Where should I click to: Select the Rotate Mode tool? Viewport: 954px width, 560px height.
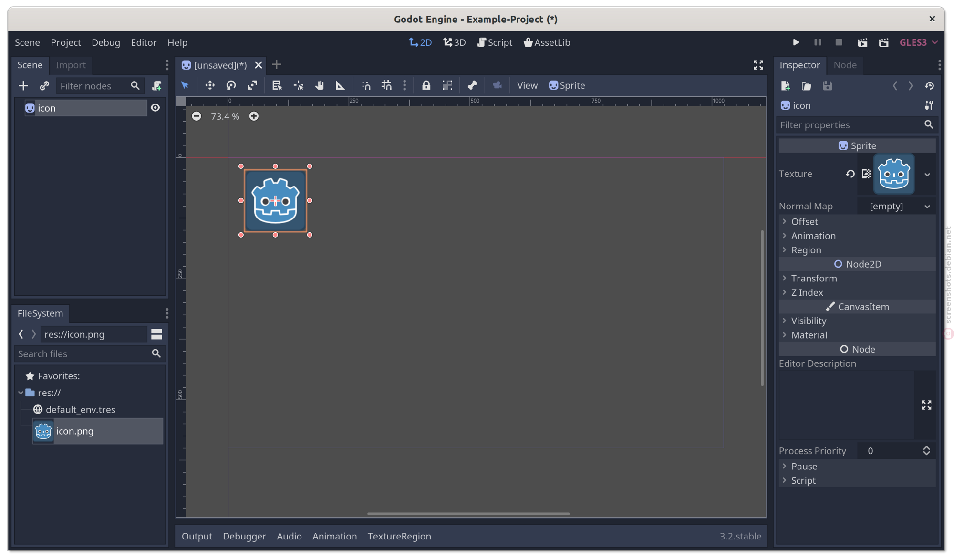(231, 85)
